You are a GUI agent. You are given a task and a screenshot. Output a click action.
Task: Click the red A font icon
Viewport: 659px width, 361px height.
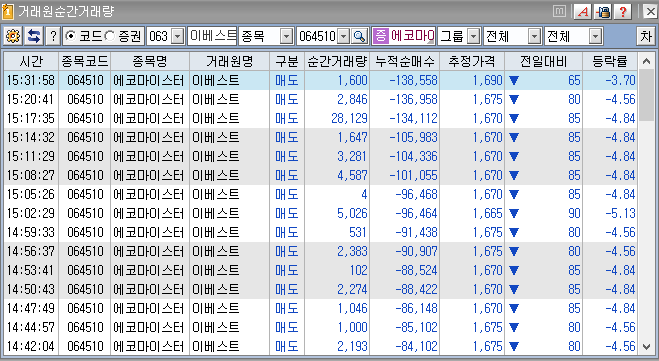pyautogui.click(x=583, y=12)
